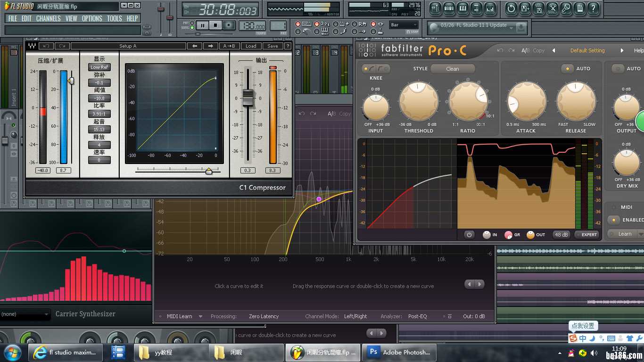The width and height of the screenshot is (644, 362).
Task: Open the TOOLS menu
Action: (x=115, y=18)
